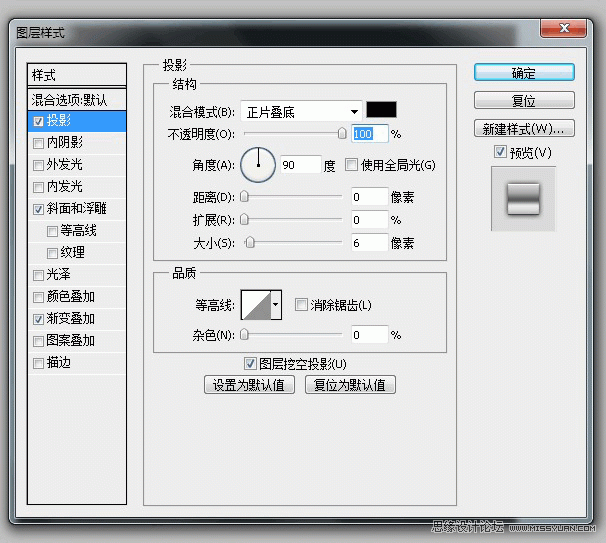Enable the 图案叠加 checkbox
The image size is (606, 543).
[x=38, y=341]
